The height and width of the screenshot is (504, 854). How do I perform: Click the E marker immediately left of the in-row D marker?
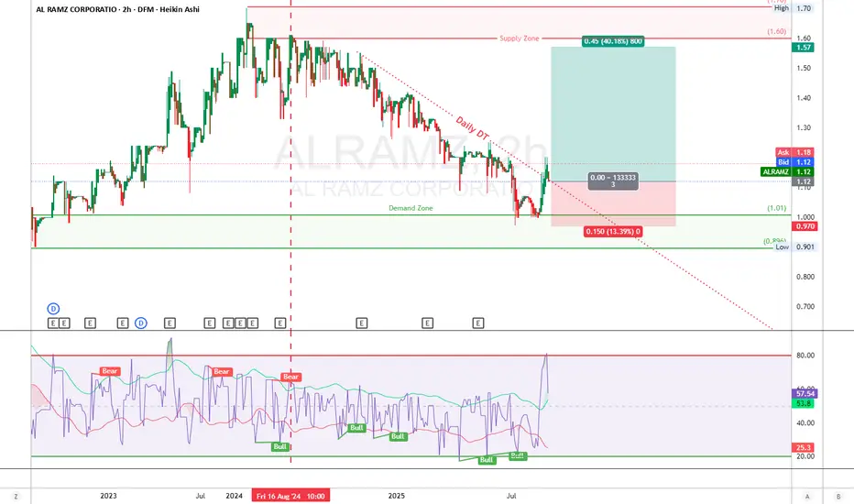[123, 323]
